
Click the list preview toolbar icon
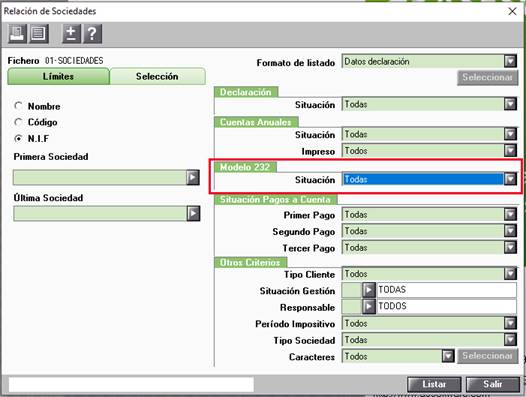pyautogui.click(x=39, y=34)
